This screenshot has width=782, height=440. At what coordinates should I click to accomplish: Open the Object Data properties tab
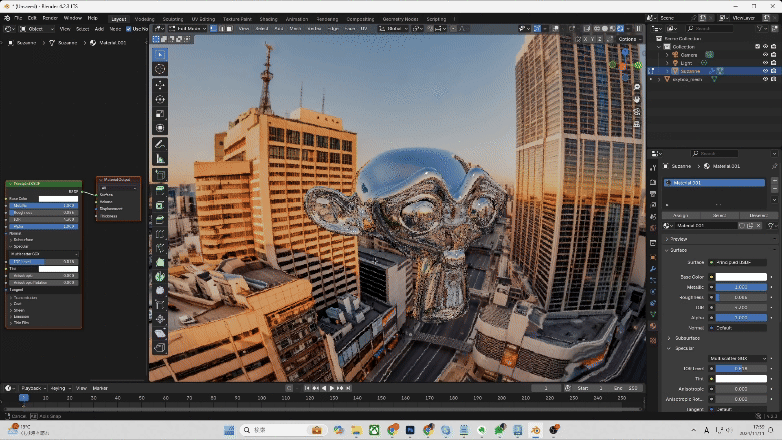[653, 314]
